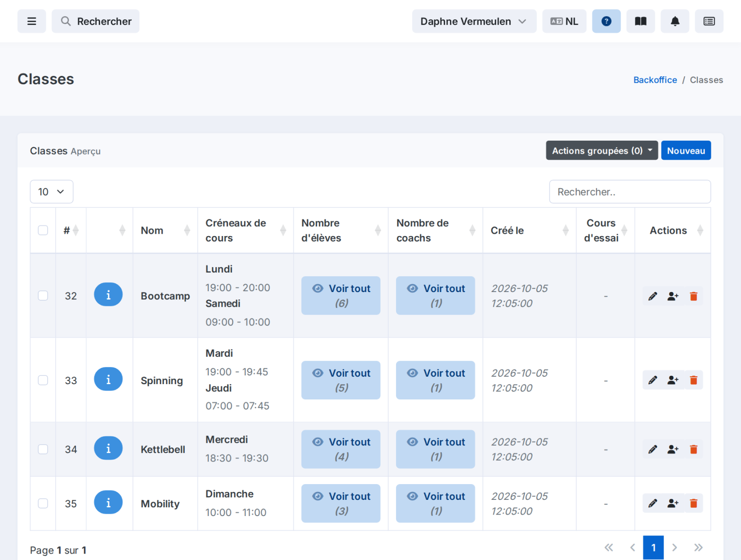Delete the Kettlebell class
The height and width of the screenshot is (560, 741).
(693, 449)
